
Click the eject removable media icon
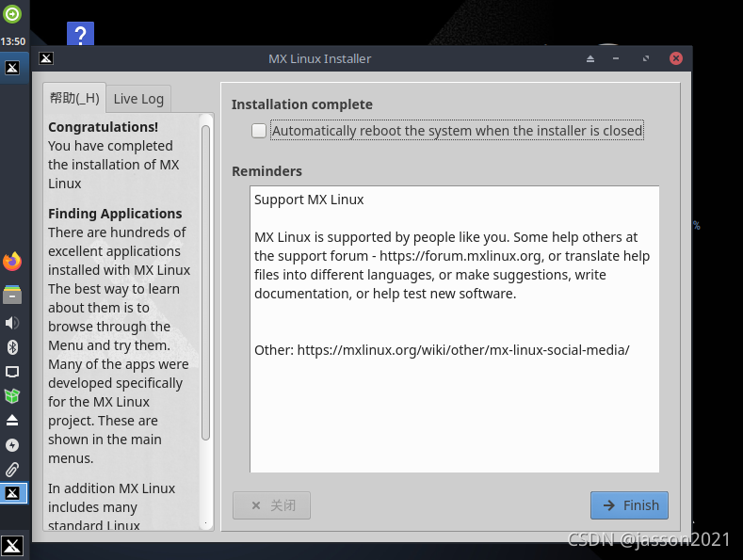(12, 421)
